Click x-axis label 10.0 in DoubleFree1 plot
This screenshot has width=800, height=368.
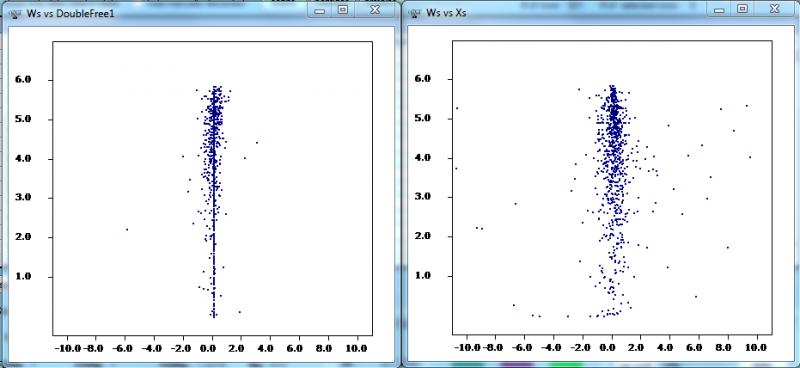[x=356, y=348]
